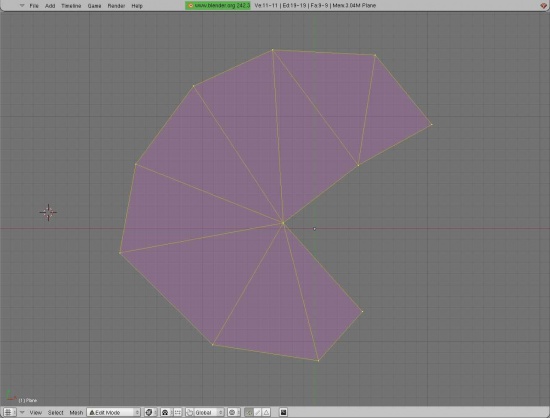
Task: Collapse top header menus arrow
Action: [22, 6]
